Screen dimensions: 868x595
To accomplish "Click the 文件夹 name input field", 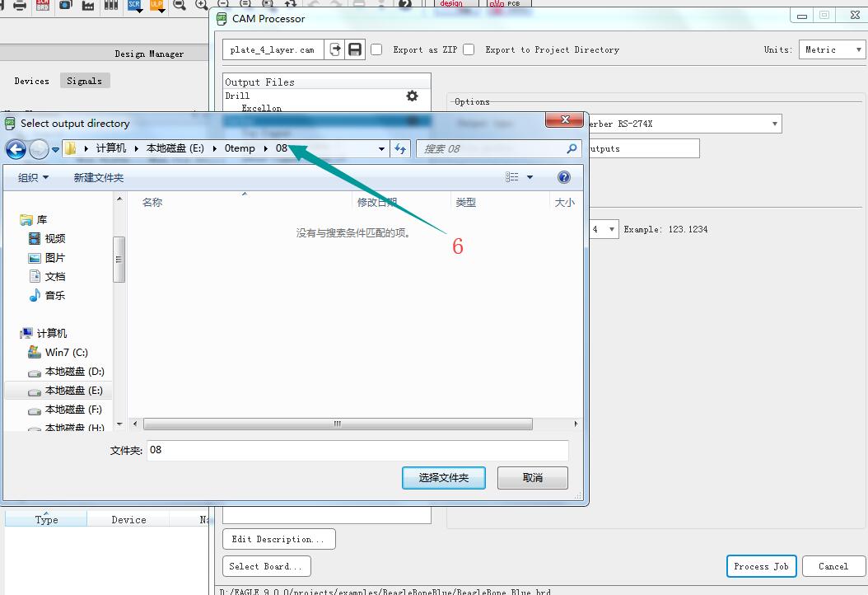I will point(357,450).
